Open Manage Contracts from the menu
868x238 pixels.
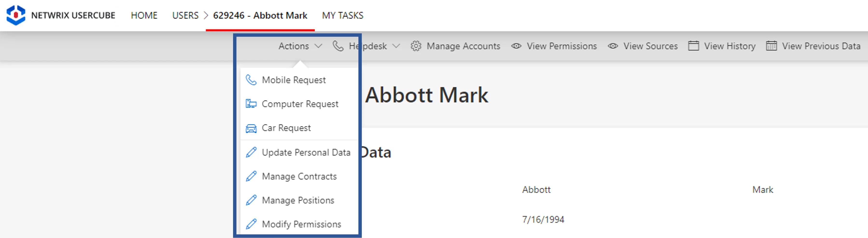299,176
